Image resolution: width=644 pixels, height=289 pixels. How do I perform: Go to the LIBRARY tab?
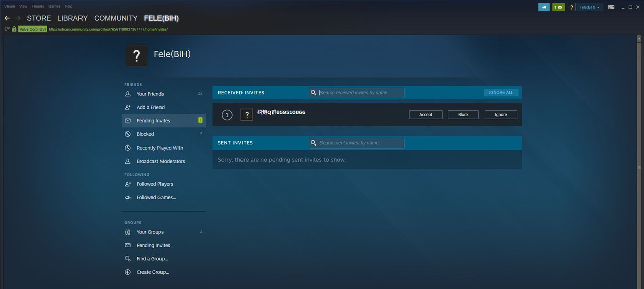click(x=72, y=18)
